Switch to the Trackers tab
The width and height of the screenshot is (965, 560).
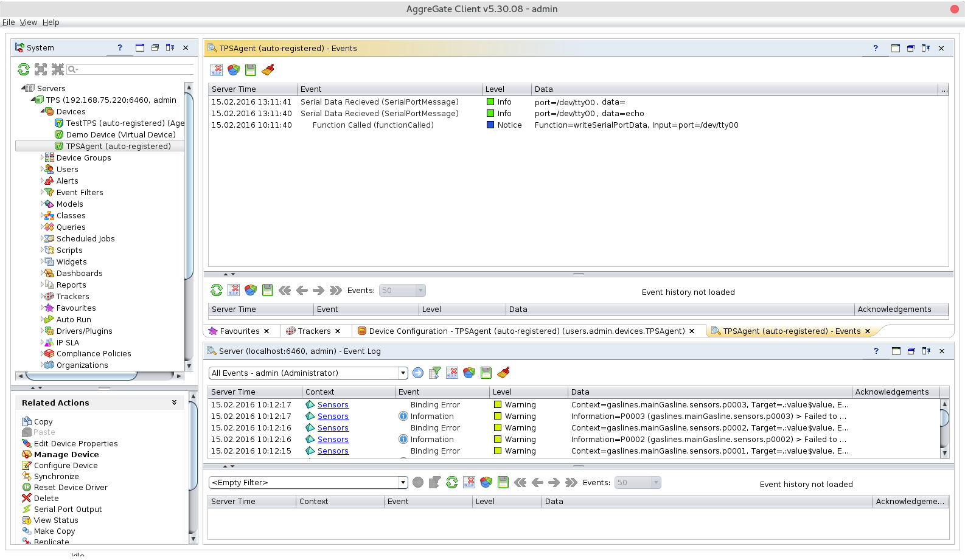point(314,331)
